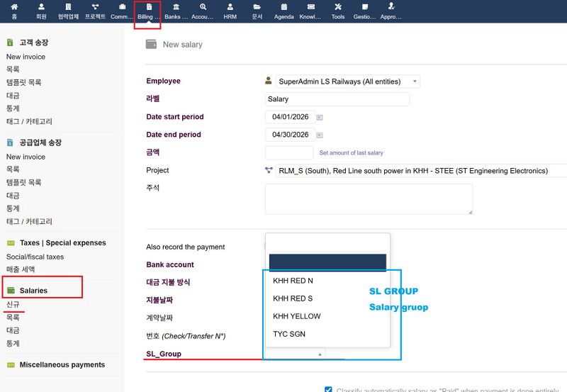Open the Billing module icon
The image size is (567, 392).
click(x=149, y=7)
